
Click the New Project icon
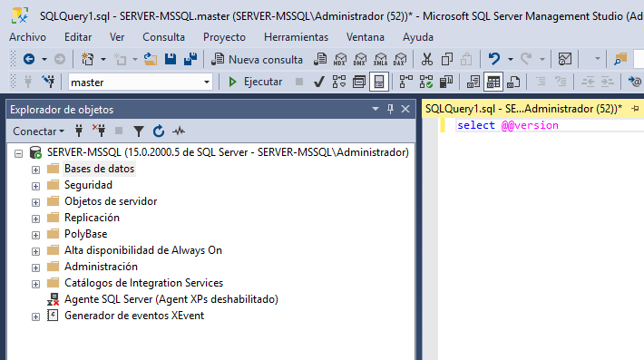coord(87,60)
